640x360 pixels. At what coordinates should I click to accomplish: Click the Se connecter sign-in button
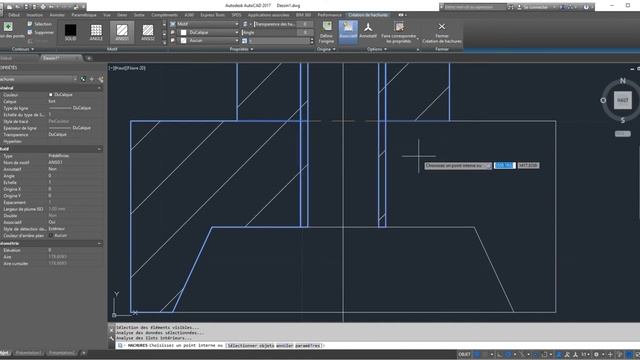(x=536, y=7)
